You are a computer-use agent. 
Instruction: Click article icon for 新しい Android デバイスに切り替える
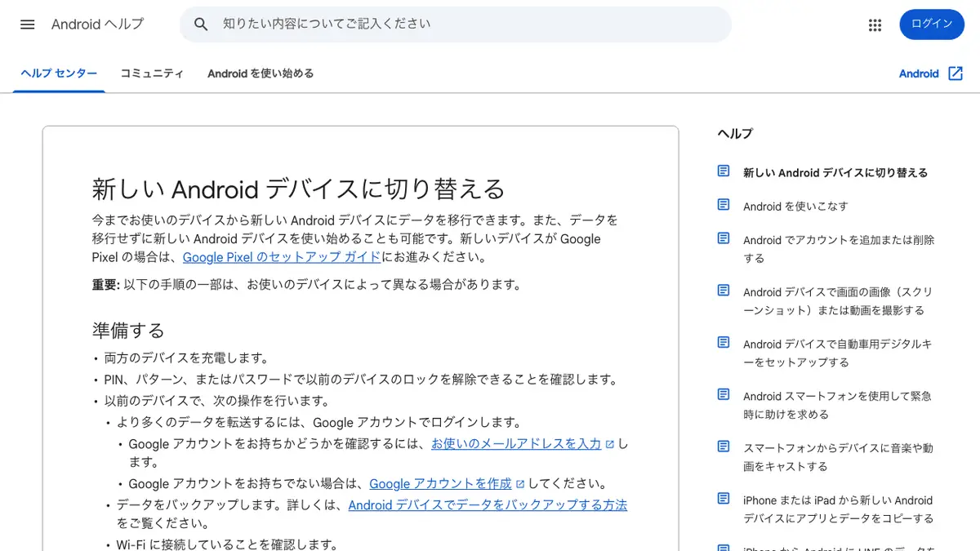tap(724, 171)
